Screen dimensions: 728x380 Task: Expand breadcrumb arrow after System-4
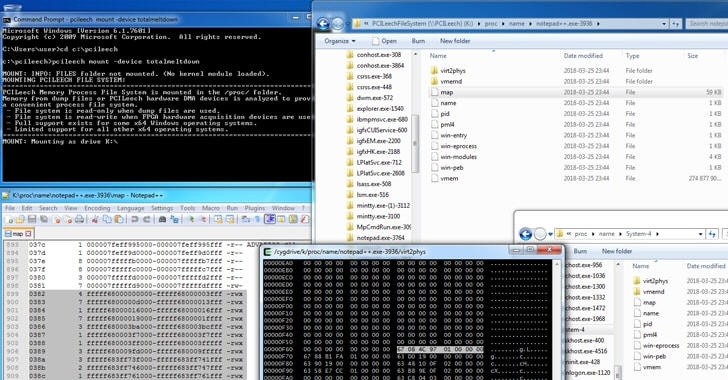pyautogui.click(x=657, y=234)
